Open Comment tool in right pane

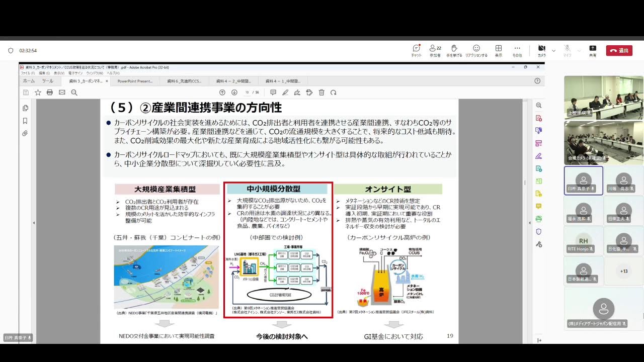[x=539, y=206]
